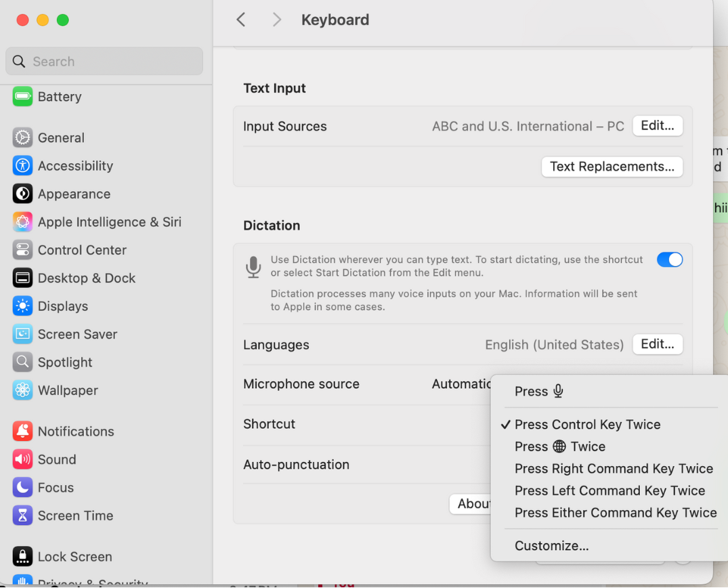728x588 pixels.
Task: Open Accessibility settings
Action: coord(75,166)
